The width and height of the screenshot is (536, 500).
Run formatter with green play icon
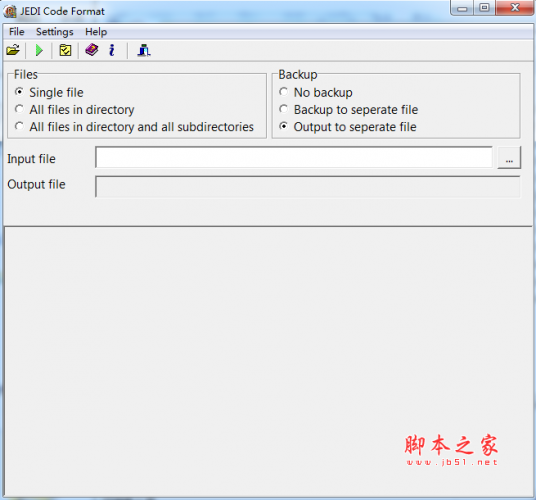pos(39,50)
